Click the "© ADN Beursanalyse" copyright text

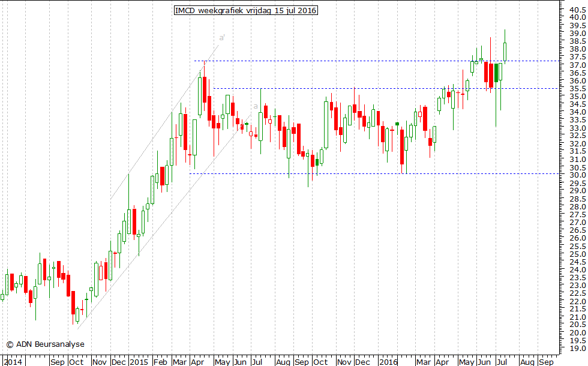click(x=46, y=344)
